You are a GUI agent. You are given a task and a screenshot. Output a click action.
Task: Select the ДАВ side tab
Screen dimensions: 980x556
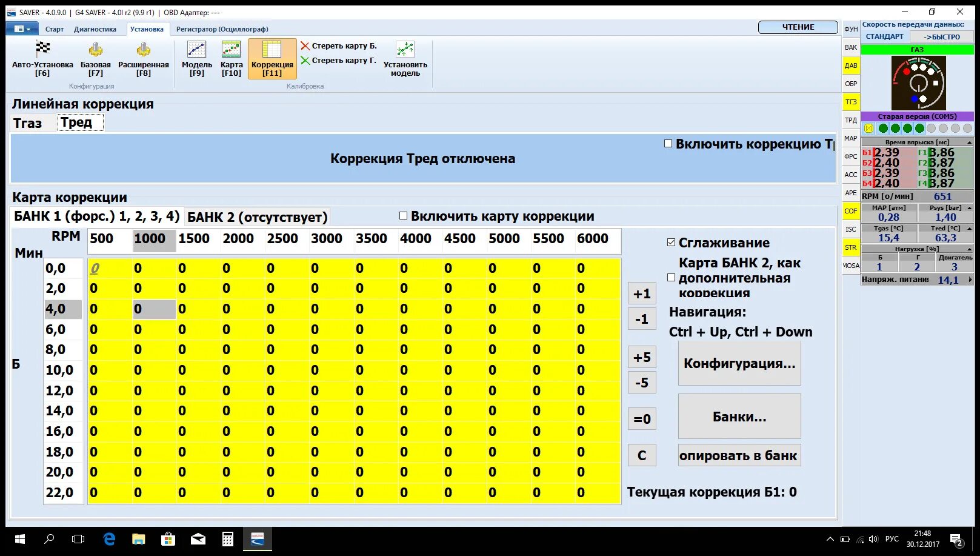[851, 65]
